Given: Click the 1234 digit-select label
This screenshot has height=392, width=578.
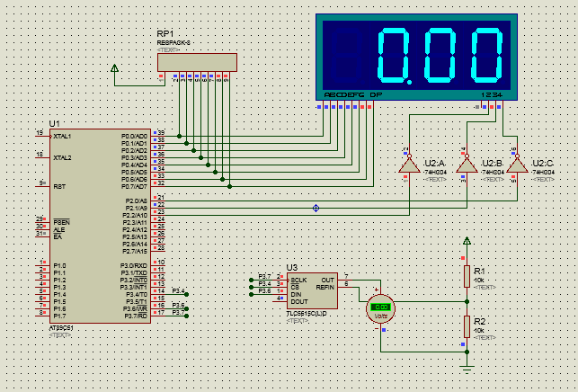Looking at the screenshot, I should pyautogui.click(x=492, y=94).
